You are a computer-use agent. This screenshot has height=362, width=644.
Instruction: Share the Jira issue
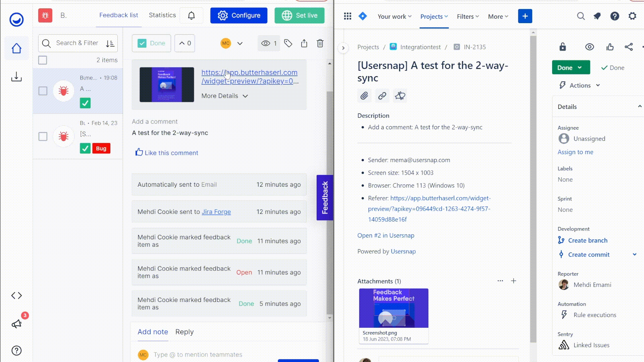629,47
